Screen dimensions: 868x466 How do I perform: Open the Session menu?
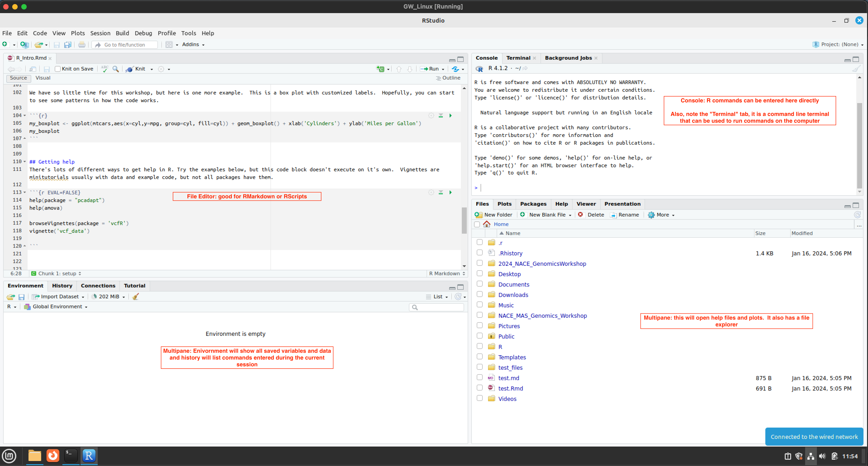point(100,33)
